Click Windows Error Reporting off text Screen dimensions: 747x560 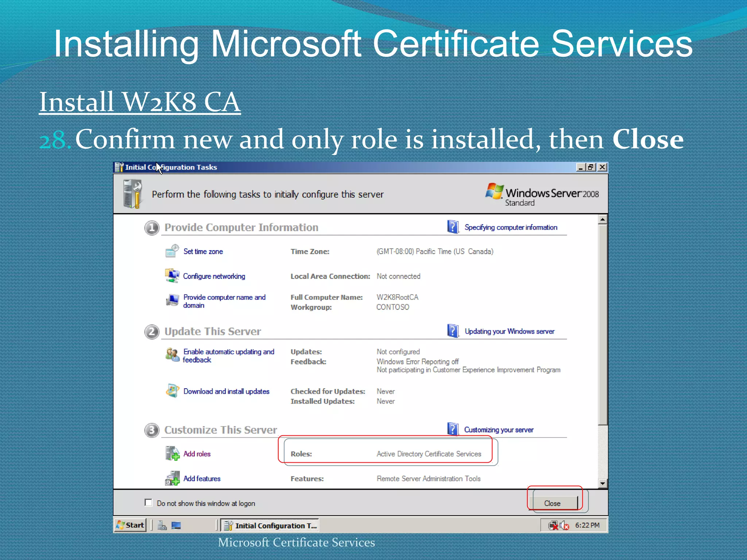point(418,361)
